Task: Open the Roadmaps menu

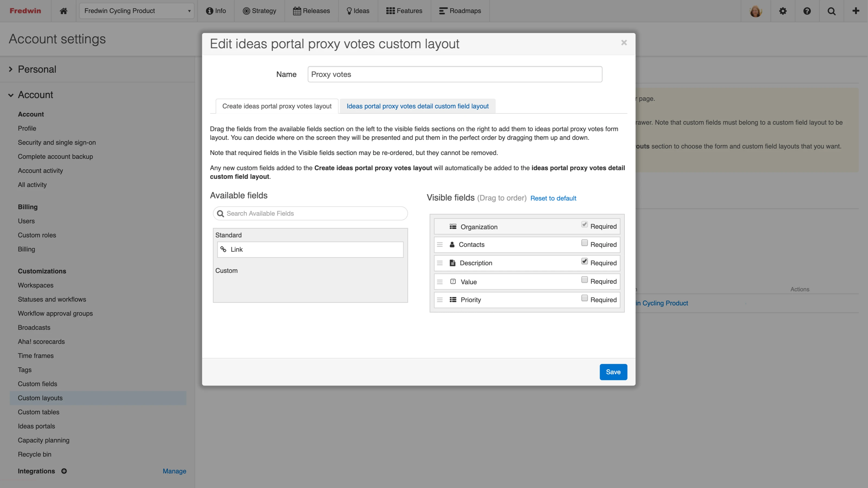Action: 460,11
